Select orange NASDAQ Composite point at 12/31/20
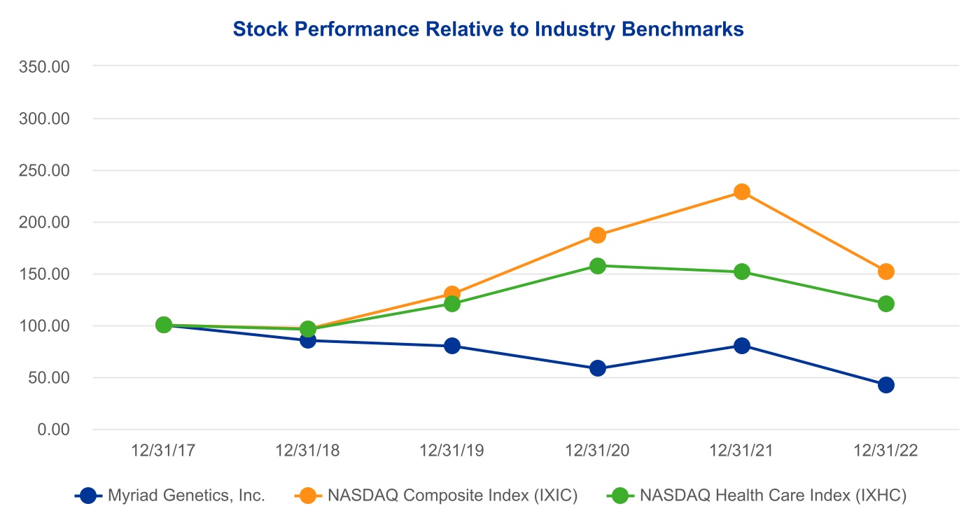This screenshot has width=980, height=532. 597,235
